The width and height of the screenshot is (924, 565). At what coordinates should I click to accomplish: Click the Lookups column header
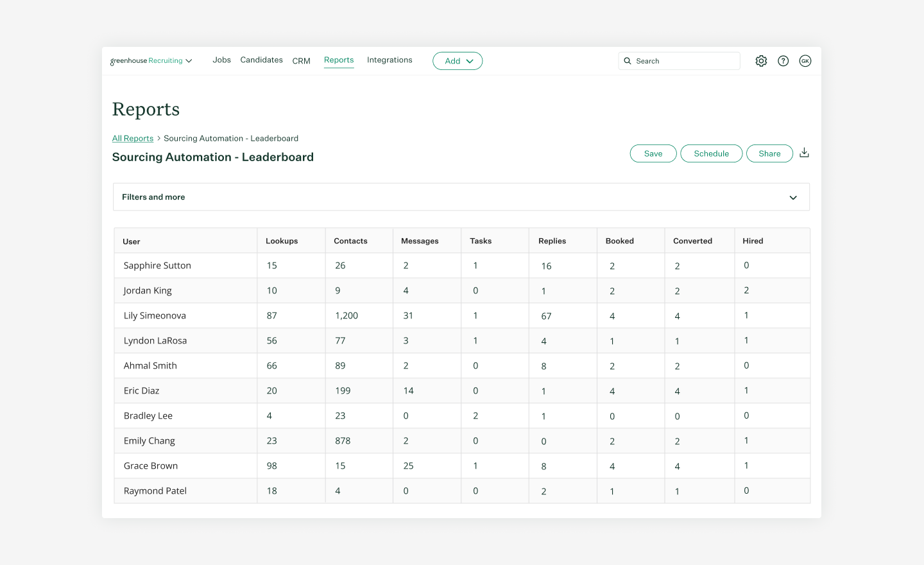pos(280,241)
